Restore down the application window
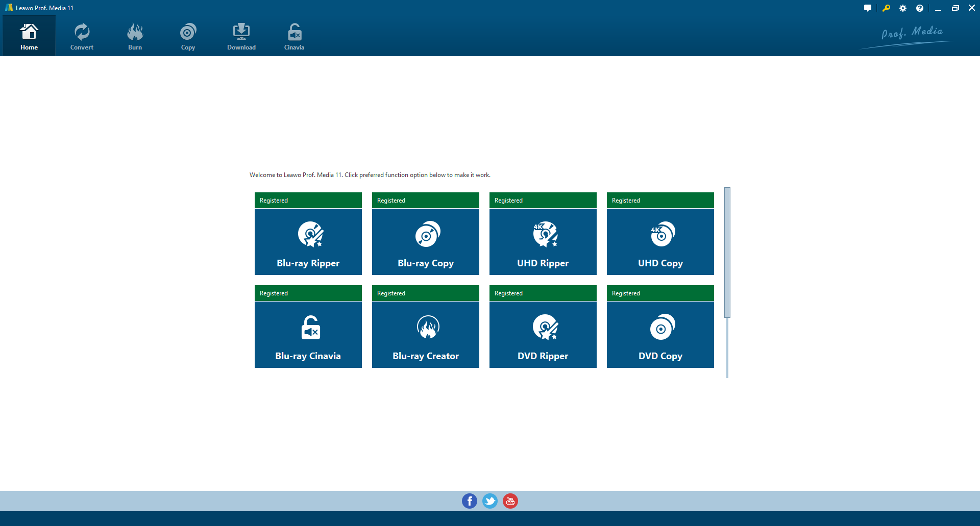 (x=955, y=8)
